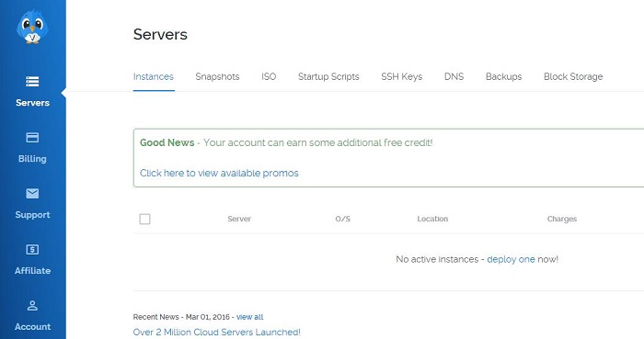644x339 pixels.
Task: Click the O/S column header
Action: click(x=342, y=219)
